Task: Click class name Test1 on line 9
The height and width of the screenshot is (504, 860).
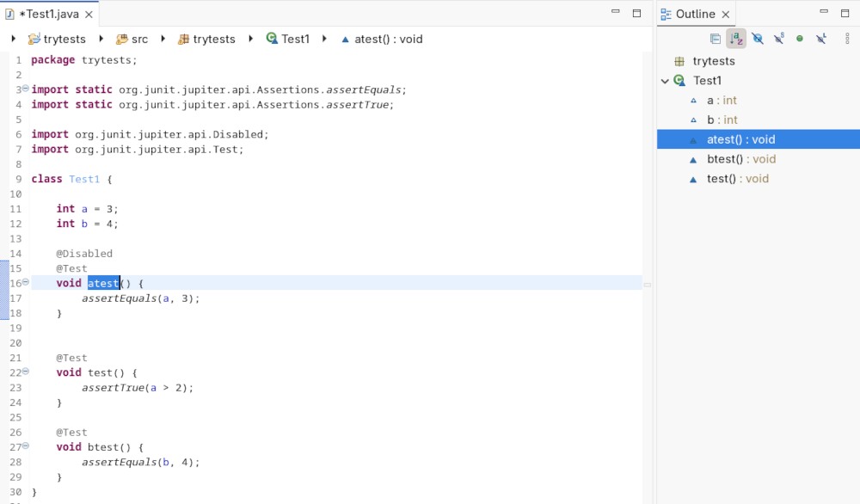Action: 84,179
